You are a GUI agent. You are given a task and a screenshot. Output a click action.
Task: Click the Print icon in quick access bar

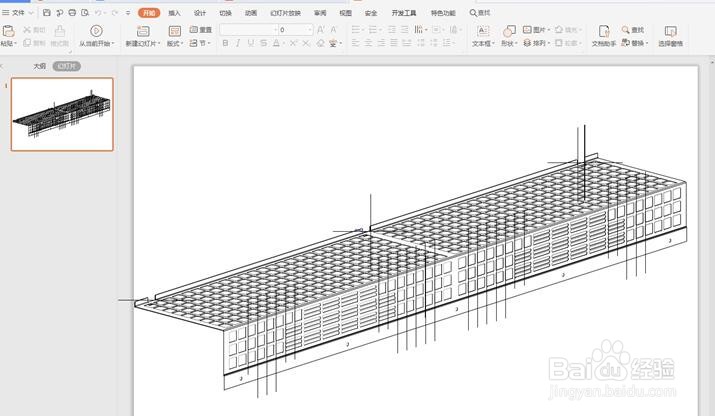72,13
